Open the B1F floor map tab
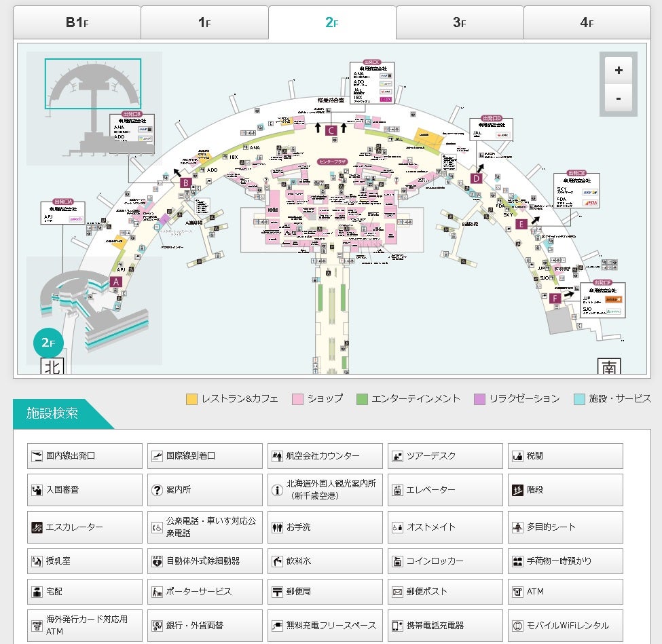Image resolution: width=662 pixels, height=644 pixels. click(x=76, y=22)
